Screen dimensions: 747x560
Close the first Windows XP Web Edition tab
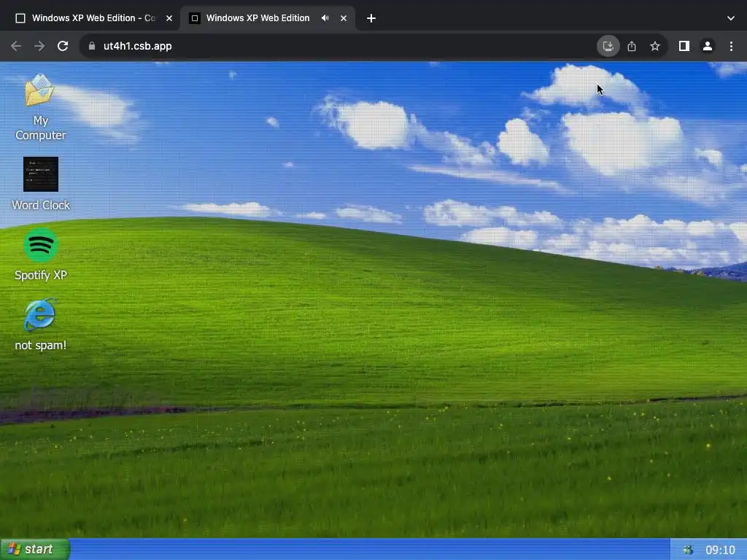pyautogui.click(x=169, y=18)
